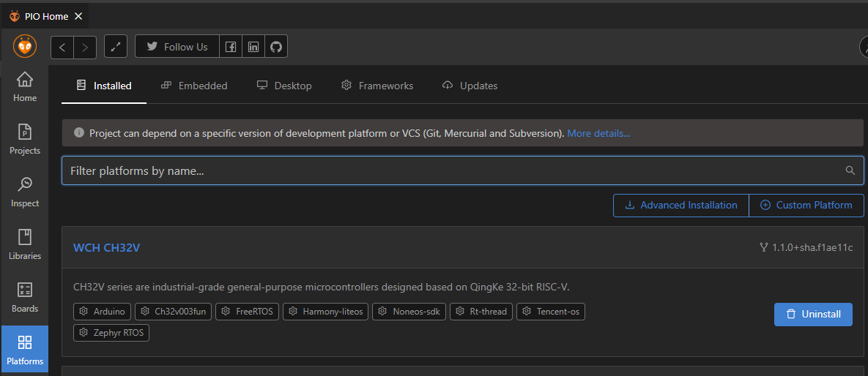The width and height of the screenshot is (868, 376).
Task: Open the More details... link
Action: [x=598, y=133]
